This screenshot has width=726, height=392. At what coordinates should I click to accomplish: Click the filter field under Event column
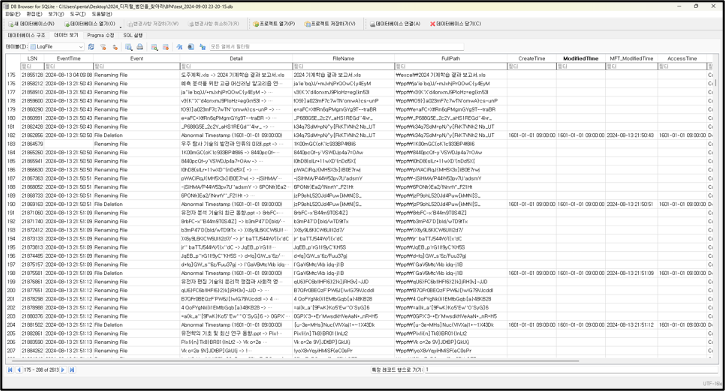(x=137, y=67)
